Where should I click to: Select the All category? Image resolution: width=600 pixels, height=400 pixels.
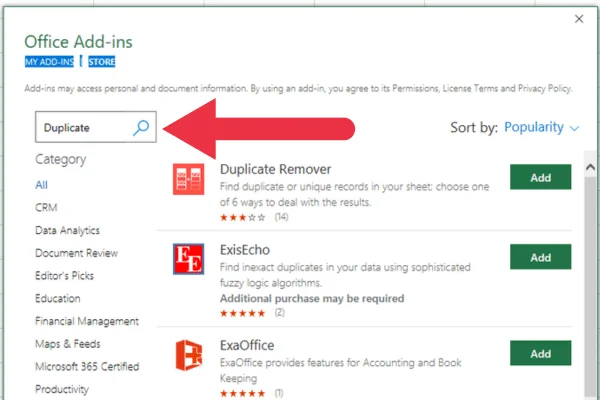pyautogui.click(x=41, y=185)
